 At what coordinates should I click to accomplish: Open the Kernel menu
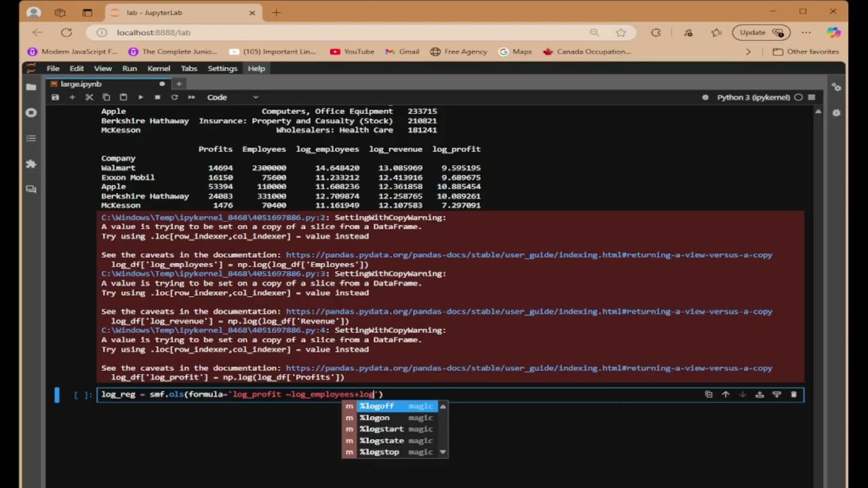click(159, 68)
